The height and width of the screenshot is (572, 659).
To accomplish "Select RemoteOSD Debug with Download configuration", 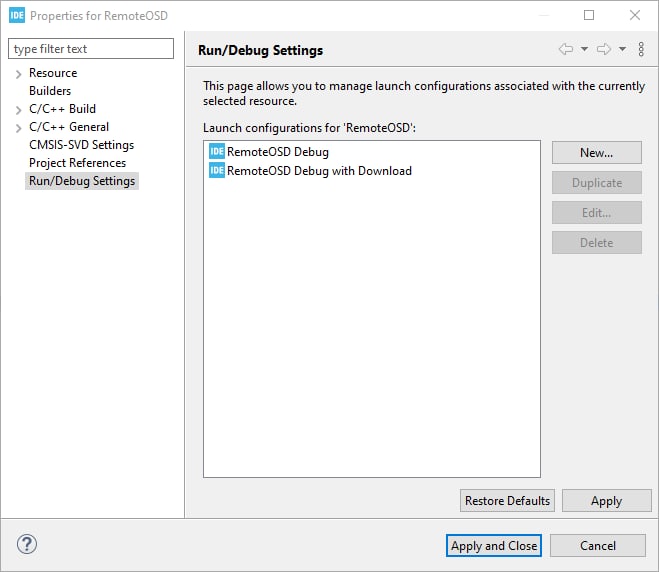I will pos(319,171).
